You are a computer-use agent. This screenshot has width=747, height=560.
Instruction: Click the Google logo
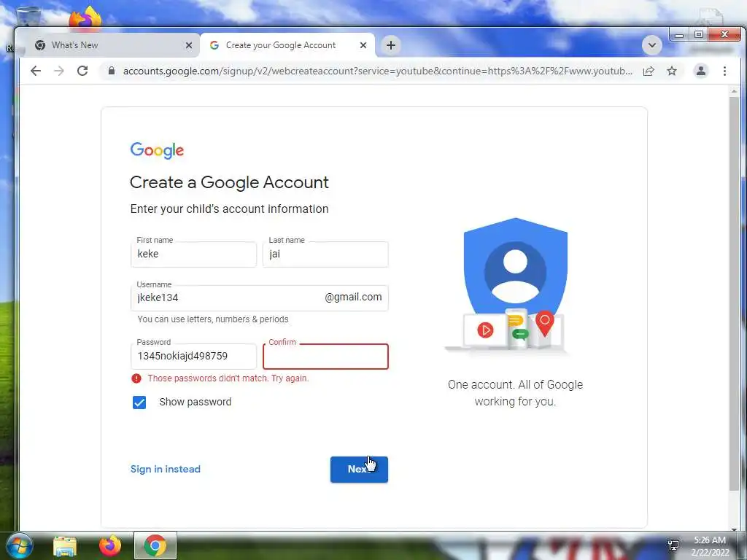pyautogui.click(x=158, y=150)
